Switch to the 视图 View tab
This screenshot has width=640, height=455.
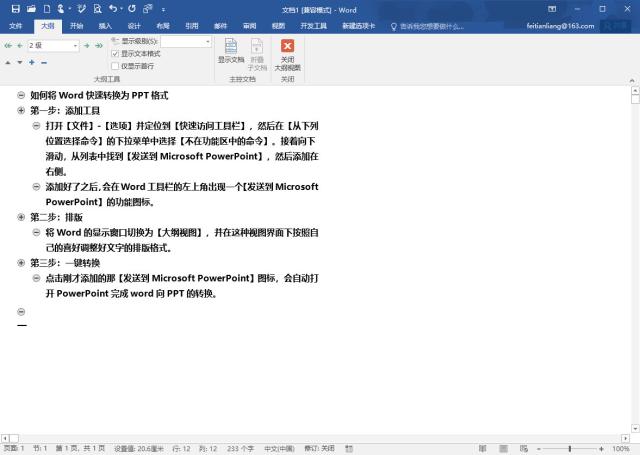point(278,26)
